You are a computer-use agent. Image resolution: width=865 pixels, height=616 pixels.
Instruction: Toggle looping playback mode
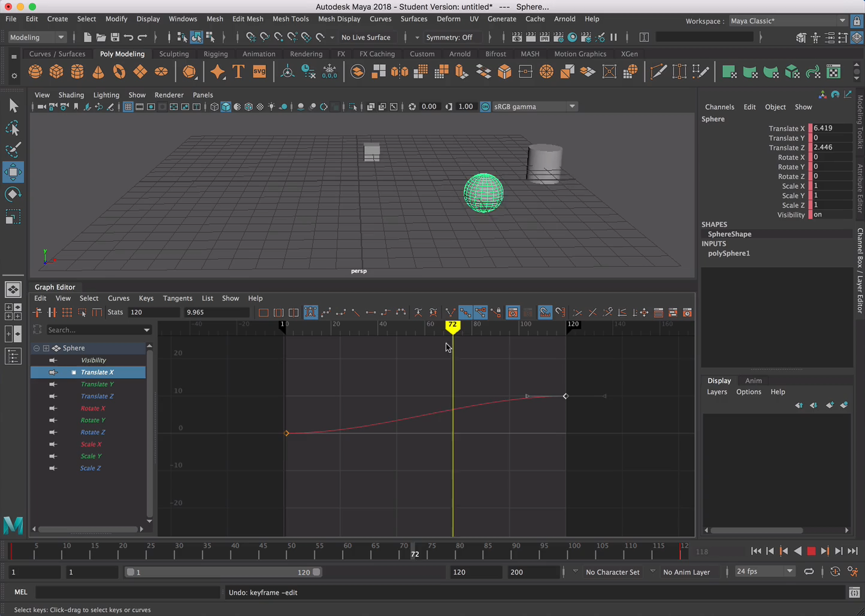pyautogui.click(x=809, y=572)
